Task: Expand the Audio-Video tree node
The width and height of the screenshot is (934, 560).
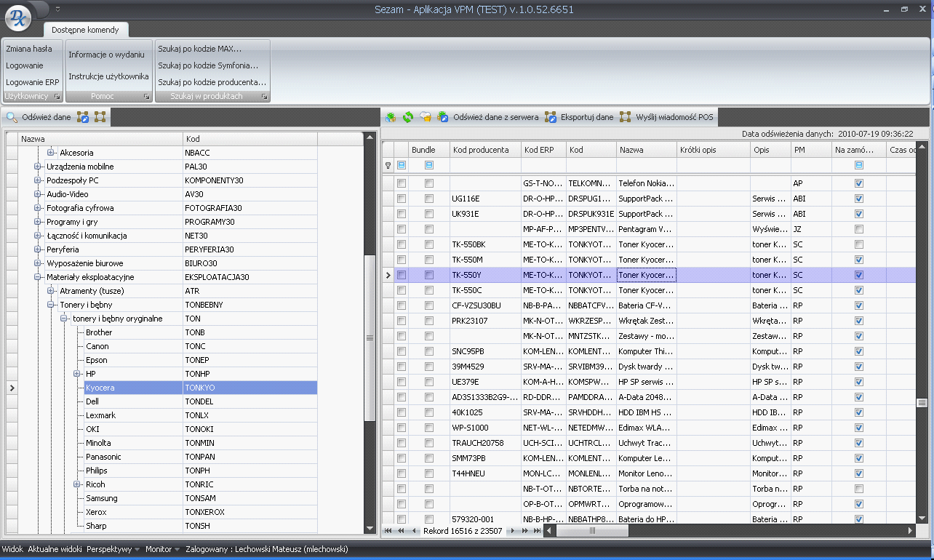Action: tap(38, 194)
